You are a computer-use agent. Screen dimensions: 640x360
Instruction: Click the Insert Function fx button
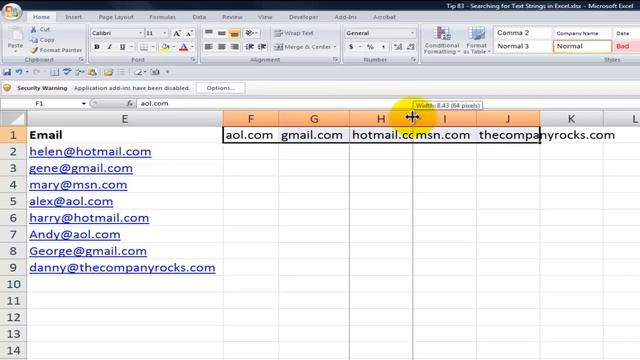(x=129, y=104)
